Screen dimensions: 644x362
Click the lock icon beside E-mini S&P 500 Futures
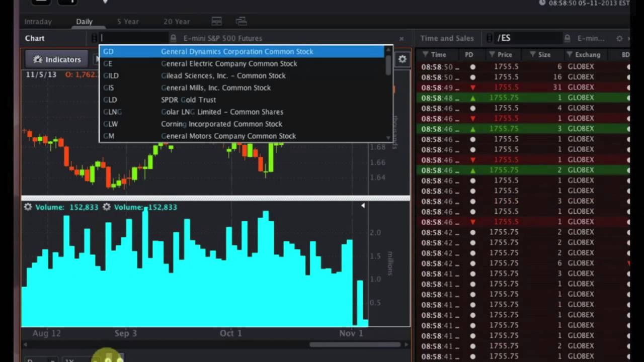tap(174, 38)
